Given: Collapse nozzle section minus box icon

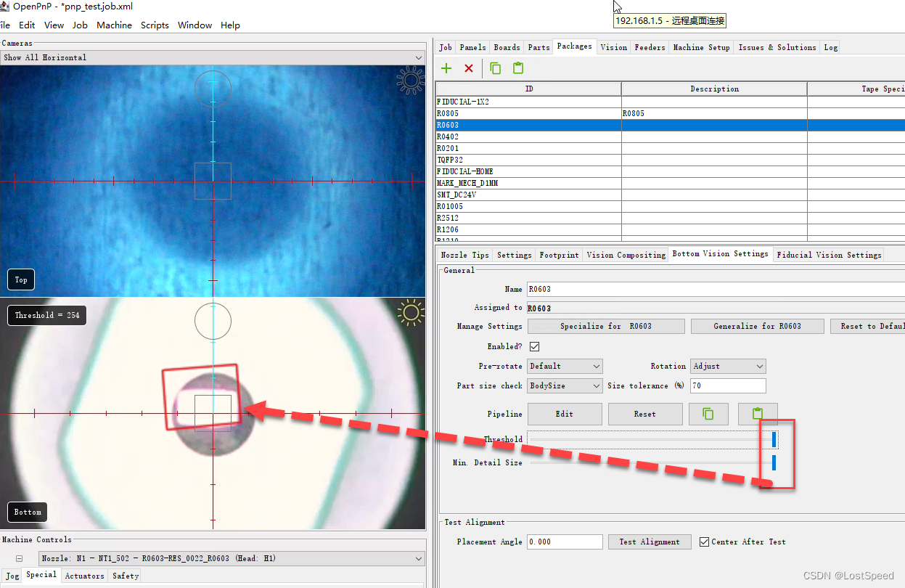Looking at the screenshot, I should pos(20,559).
